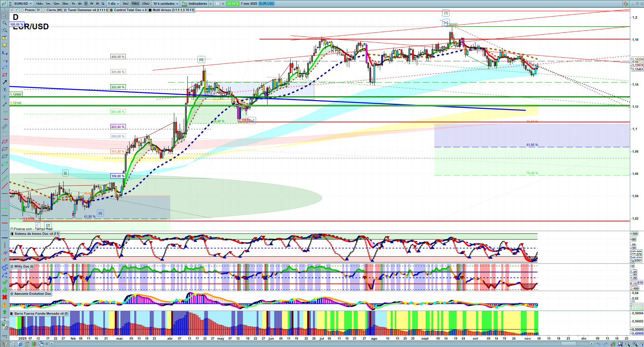Screen dimensions: 644x347
Task: Click the 35kU units button
Action: [x=146, y=4]
